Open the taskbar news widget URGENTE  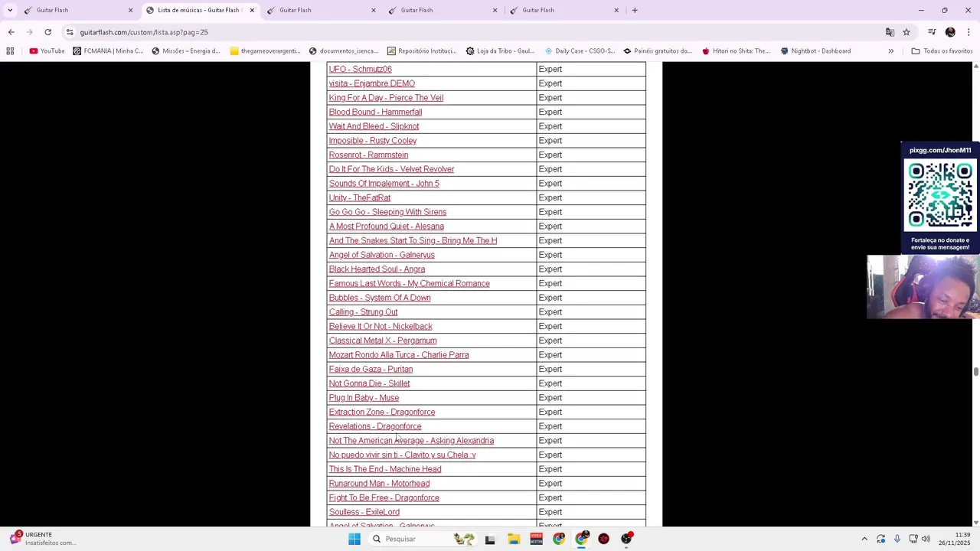pyautogui.click(x=42, y=539)
